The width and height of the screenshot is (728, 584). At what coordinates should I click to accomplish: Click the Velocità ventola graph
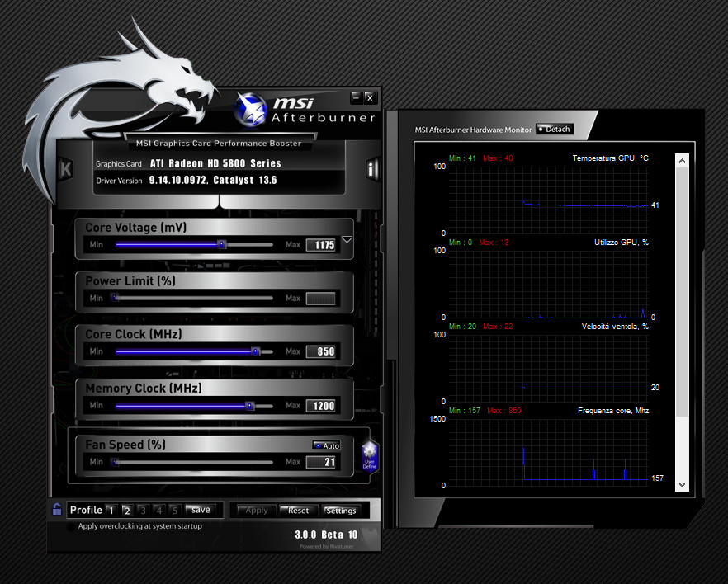tap(548, 369)
